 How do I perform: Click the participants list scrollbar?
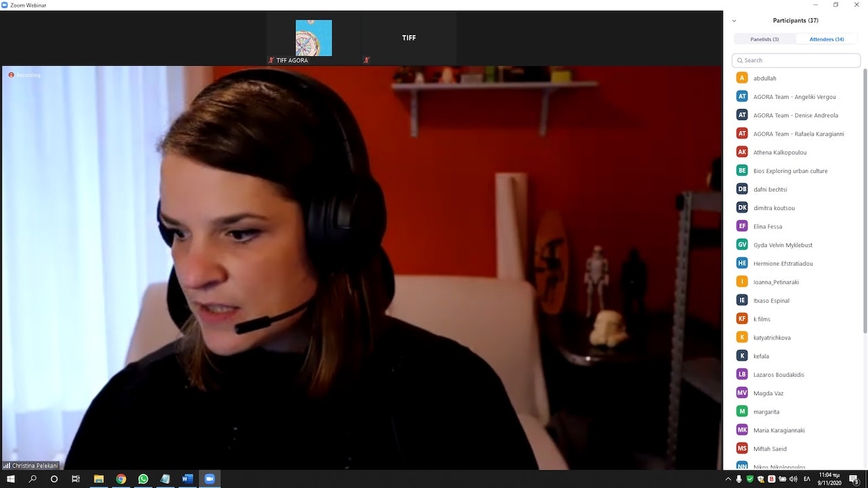pos(864,203)
